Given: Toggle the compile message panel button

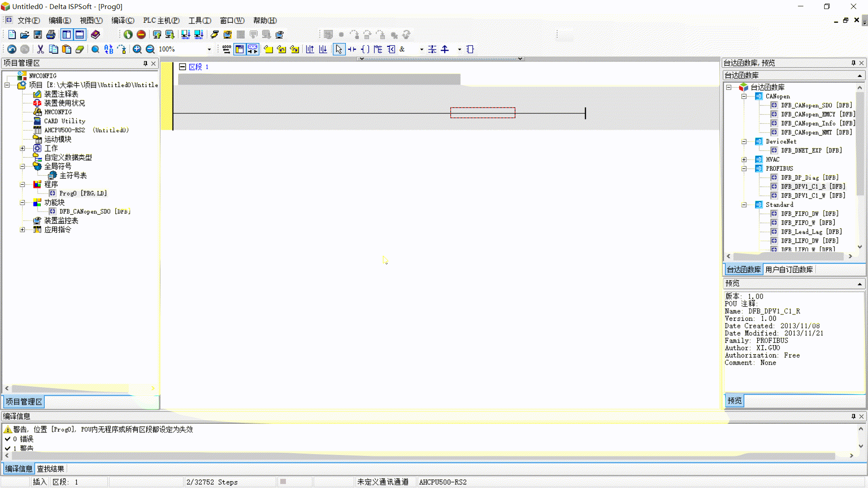Looking at the screenshot, I should coord(80,35).
